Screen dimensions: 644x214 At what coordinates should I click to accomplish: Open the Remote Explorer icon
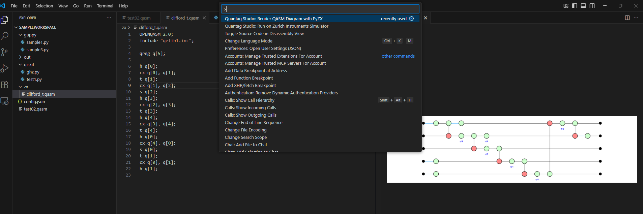pyautogui.click(x=5, y=101)
